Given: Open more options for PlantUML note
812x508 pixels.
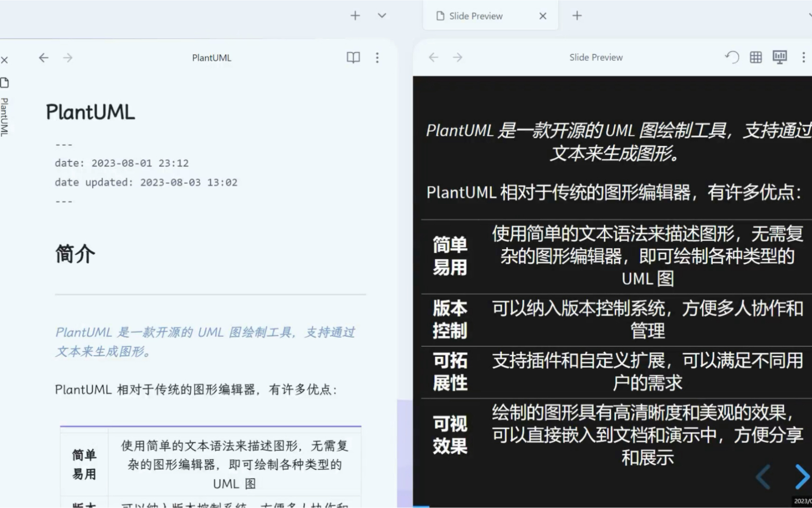Looking at the screenshot, I should point(377,58).
